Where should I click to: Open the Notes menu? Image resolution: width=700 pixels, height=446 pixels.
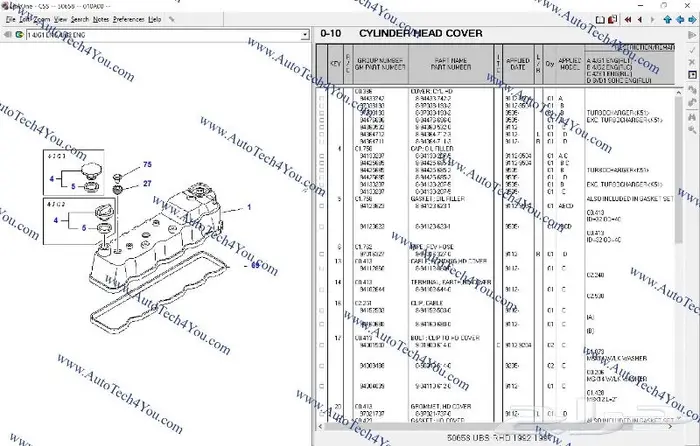pos(101,19)
